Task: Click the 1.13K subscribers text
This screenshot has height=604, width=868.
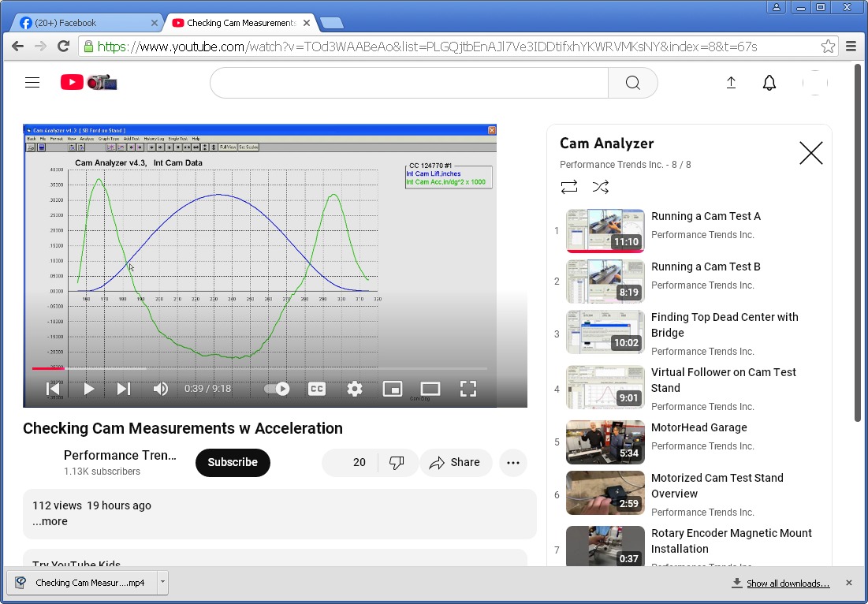Action: point(102,472)
